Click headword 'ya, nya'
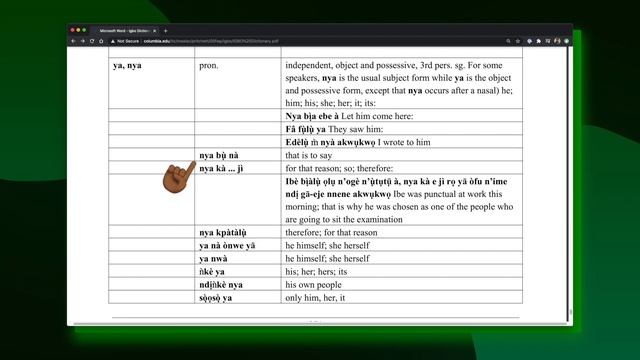 127,65
